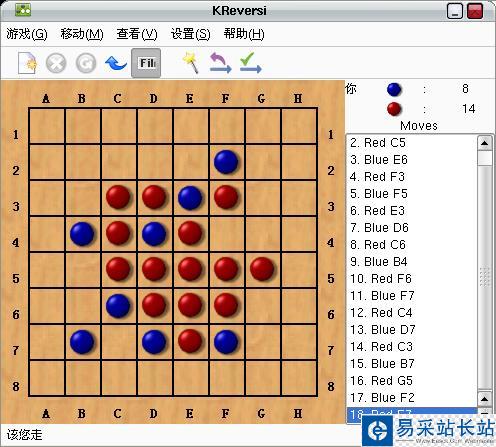Click the blue piece on E3
The height and width of the screenshot is (447, 496).
(190, 198)
